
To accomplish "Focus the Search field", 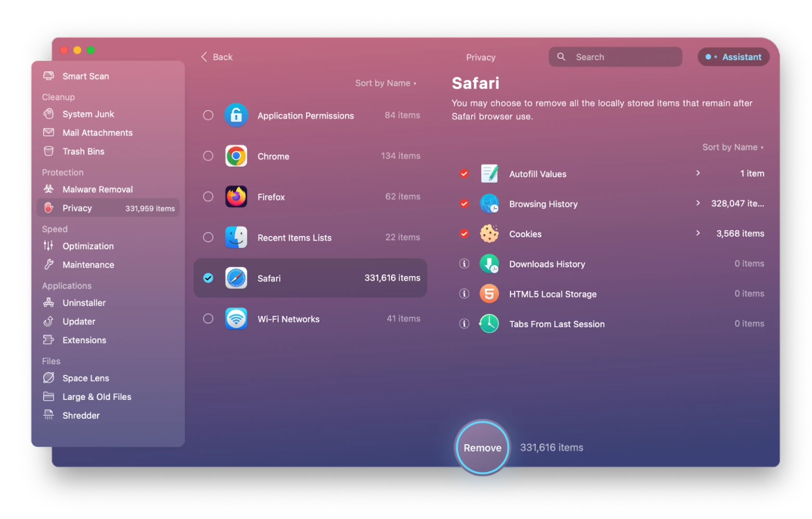I will coord(615,57).
